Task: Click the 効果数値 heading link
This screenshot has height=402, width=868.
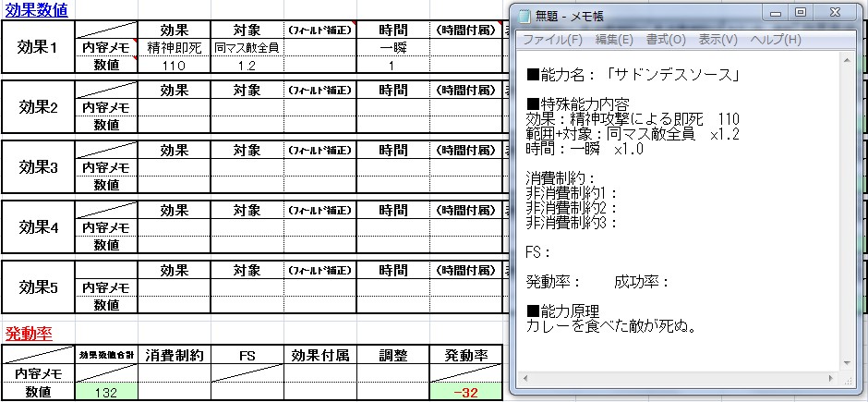Action: (x=35, y=8)
